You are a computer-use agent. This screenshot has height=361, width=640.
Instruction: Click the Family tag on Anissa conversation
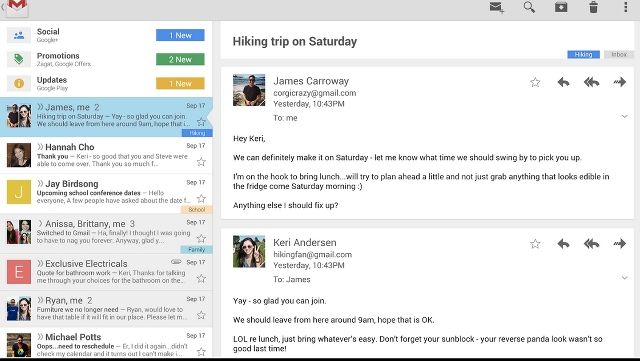(x=196, y=250)
